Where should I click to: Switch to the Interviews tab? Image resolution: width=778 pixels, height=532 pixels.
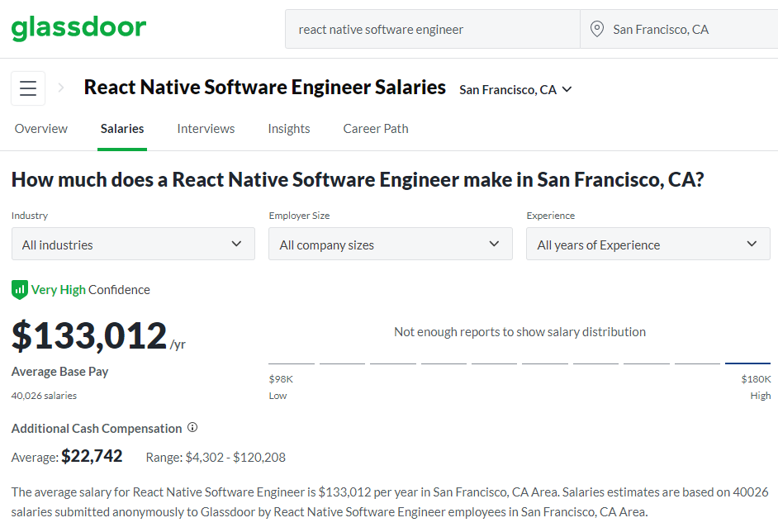[206, 129]
